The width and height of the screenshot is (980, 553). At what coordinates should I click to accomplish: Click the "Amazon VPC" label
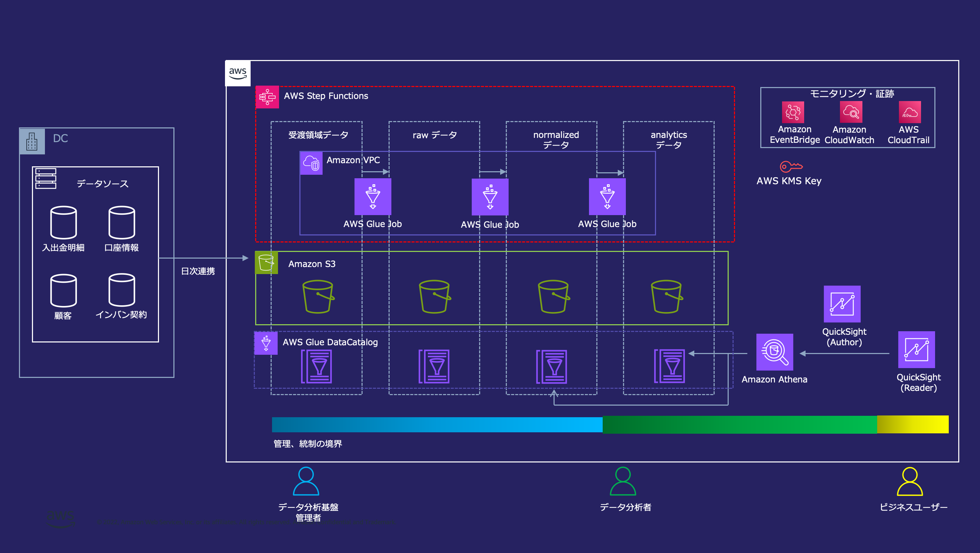click(353, 160)
